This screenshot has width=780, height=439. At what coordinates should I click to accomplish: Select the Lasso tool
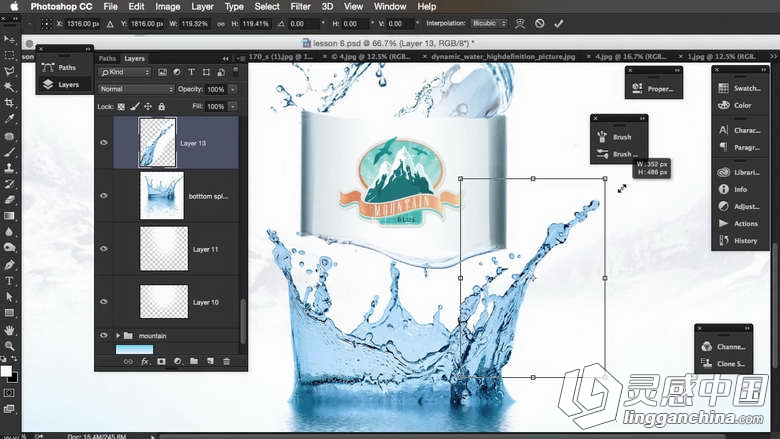[x=9, y=71]
